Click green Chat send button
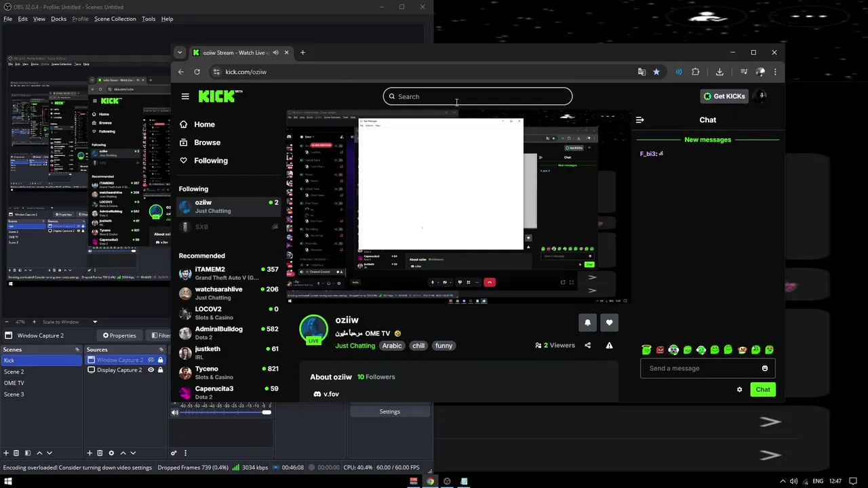 pos(763,390)
